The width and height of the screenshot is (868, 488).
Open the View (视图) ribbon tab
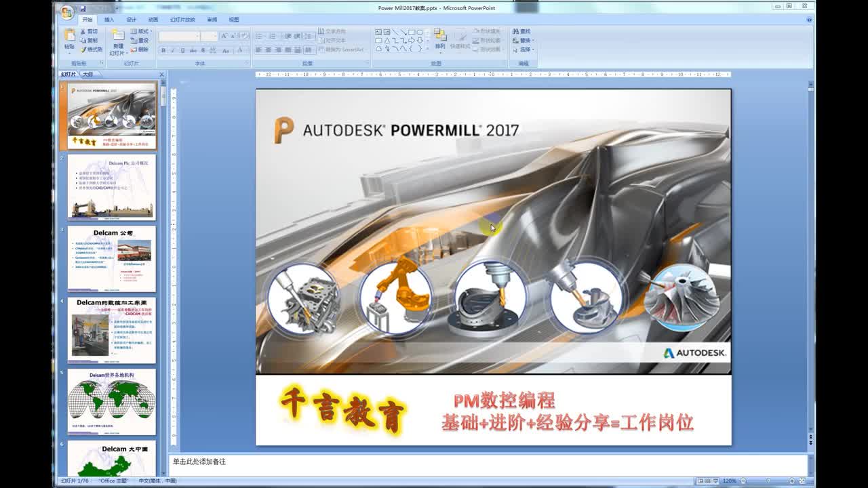(x=234, y=20)
